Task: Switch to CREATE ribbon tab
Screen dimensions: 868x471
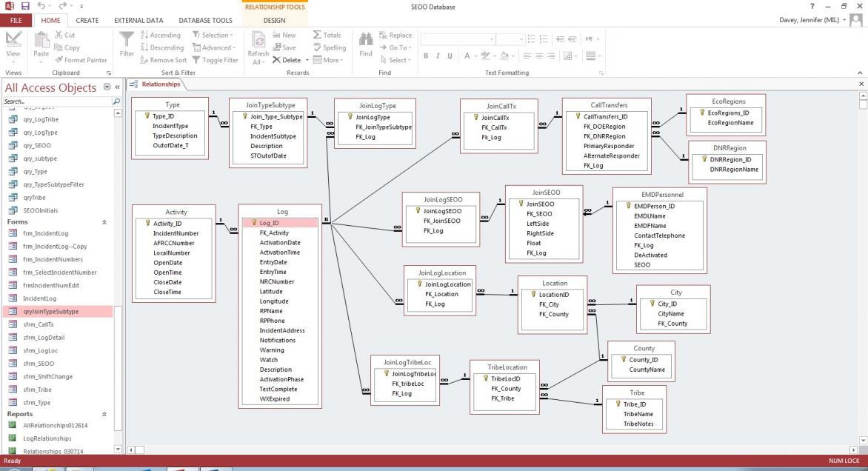Action: pos(87,20)
